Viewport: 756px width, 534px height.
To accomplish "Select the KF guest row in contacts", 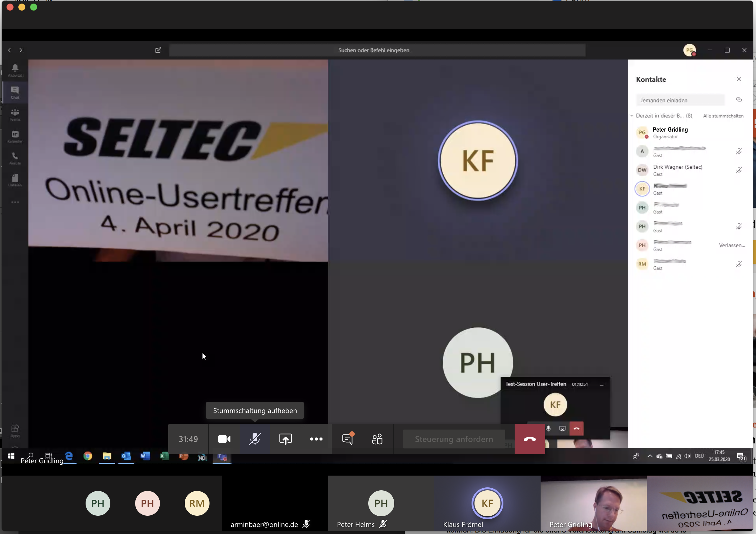I will [690, 189].
